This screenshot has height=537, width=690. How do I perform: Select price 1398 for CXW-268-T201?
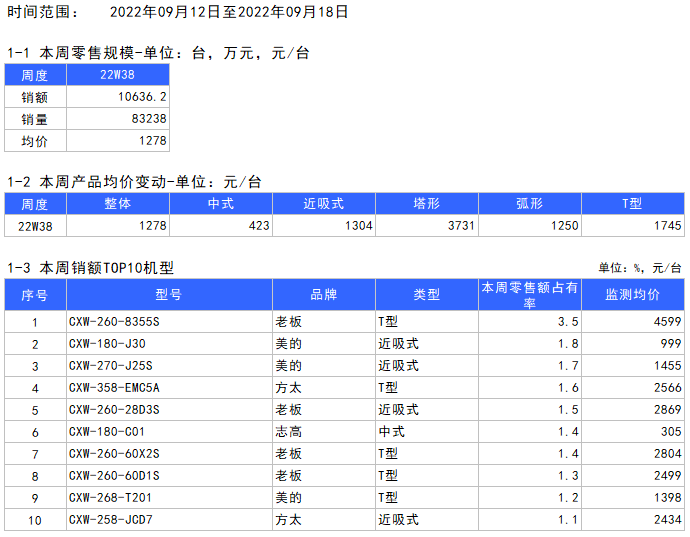pos(668,498)
